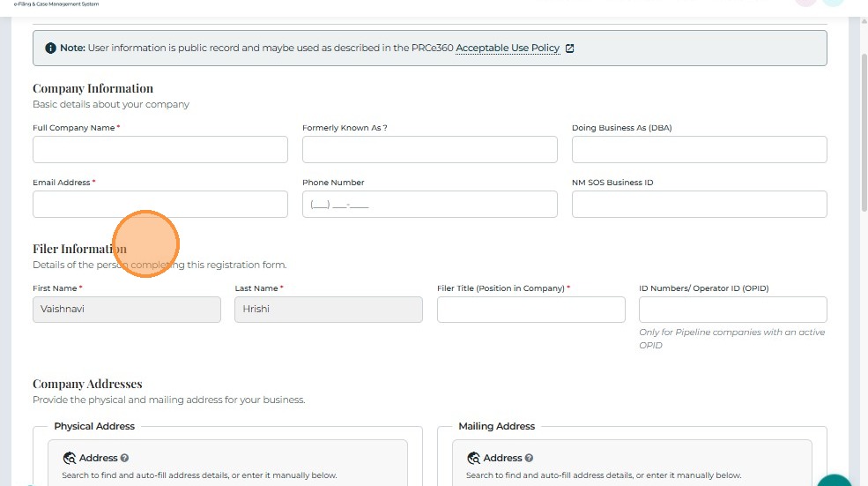Image resolution: width=868 pixels, height=486 pixels.
Task: Focus the Phone Number field
Action: 429,204
